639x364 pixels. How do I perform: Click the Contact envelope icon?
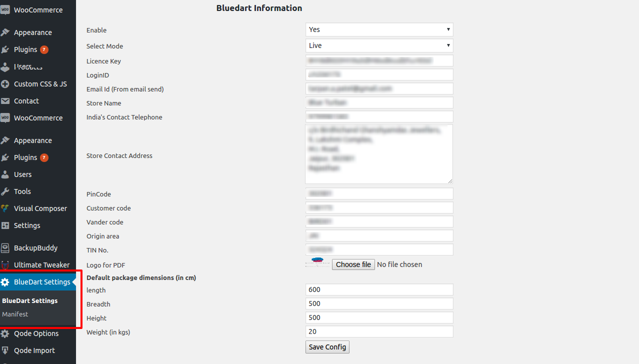pyautogui.click(x=5, y=101)
